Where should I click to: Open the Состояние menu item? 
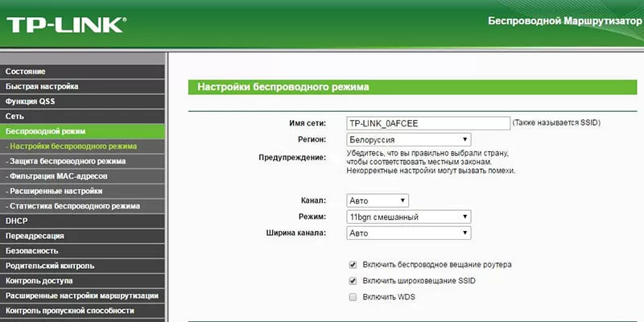82,72
